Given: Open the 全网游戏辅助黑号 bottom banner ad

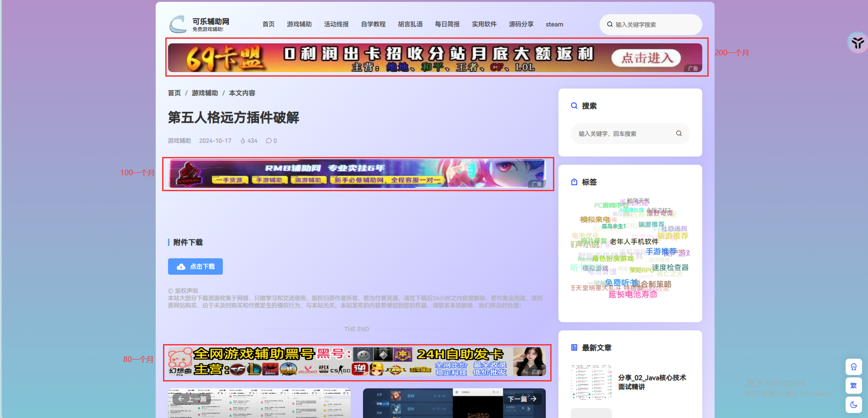Looking at the screenshot, I should pyautogui.click(x=357, y=362).
